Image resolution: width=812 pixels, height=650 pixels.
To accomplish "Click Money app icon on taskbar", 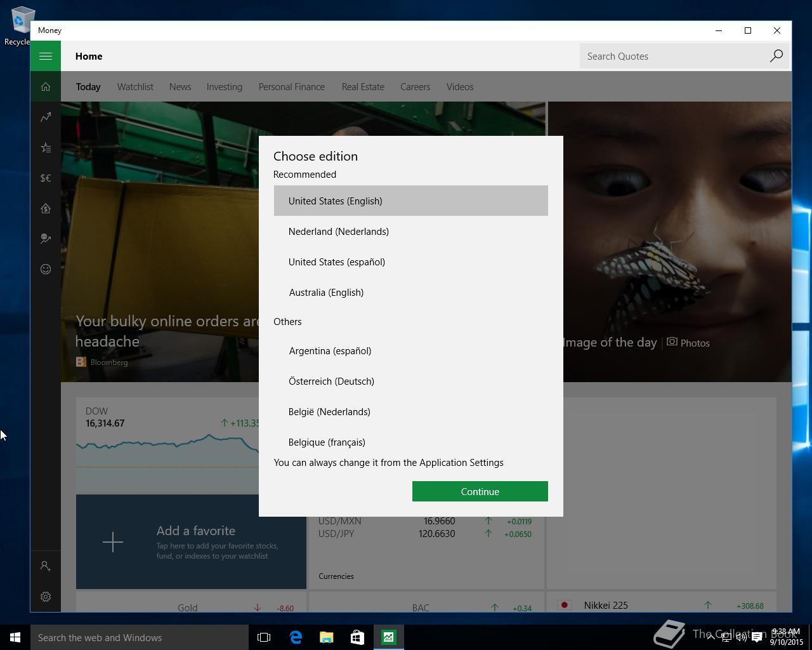I will (x=388, y=637).
